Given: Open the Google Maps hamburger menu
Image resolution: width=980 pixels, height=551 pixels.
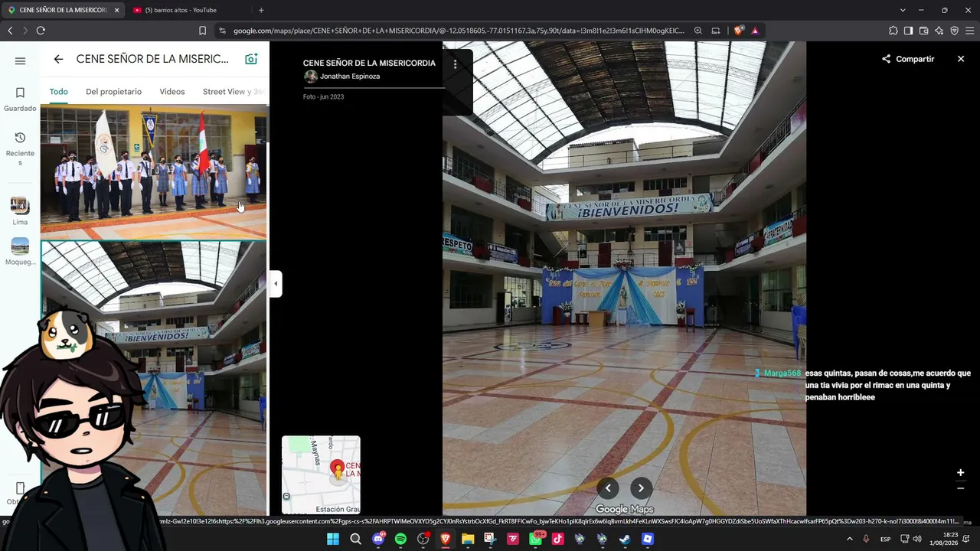Looking at the screenshot, I should click(x=20, y=61).
